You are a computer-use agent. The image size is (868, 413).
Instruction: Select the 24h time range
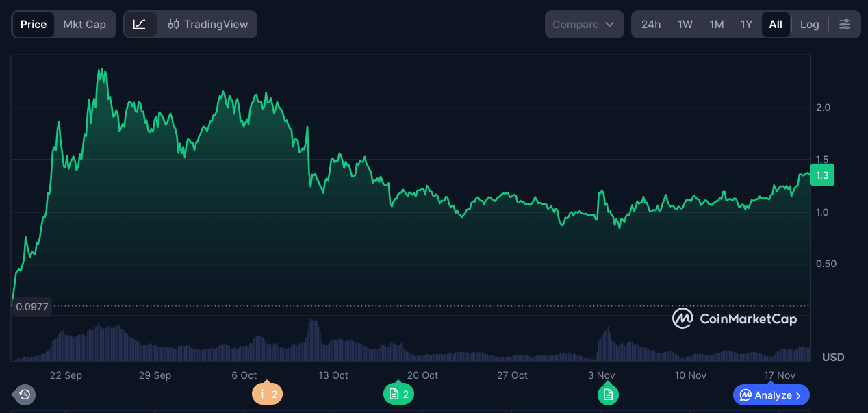point(651,25)
